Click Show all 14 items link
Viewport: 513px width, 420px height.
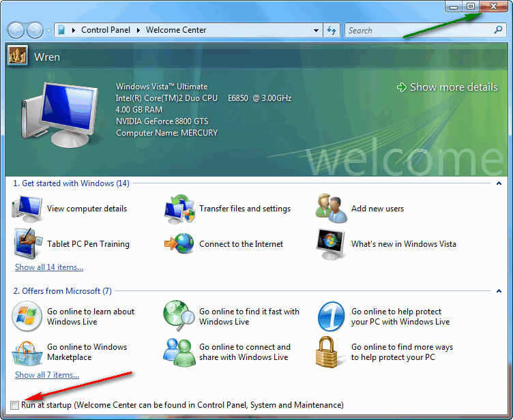pyautogui.click(x=49, y=267)
